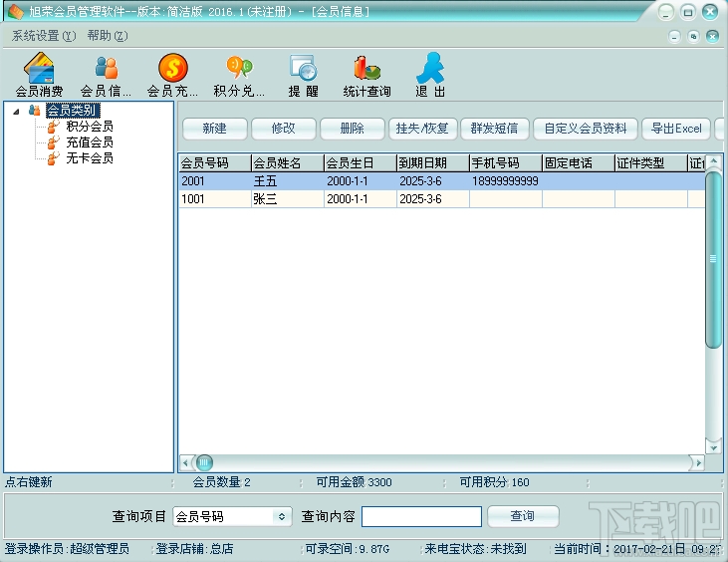Open the 帮助 menu
Screen dimensions: 728x562
108,35
